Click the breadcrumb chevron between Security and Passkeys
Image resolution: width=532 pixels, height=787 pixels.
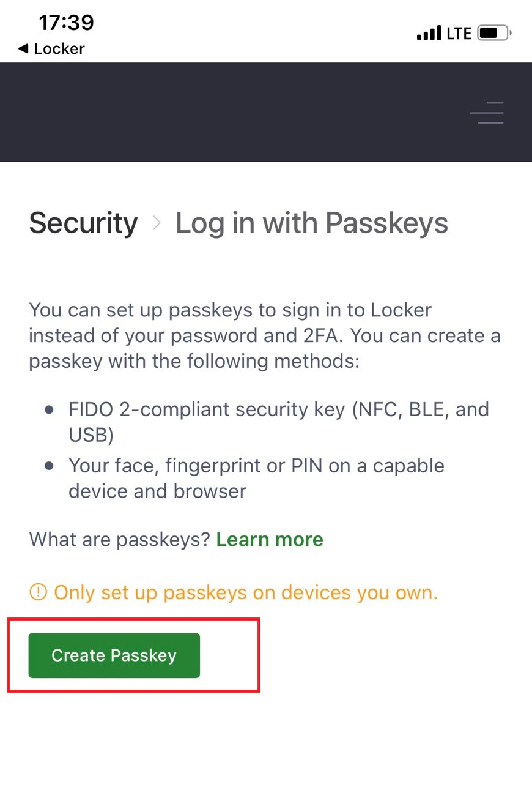(x=157, y=223)
